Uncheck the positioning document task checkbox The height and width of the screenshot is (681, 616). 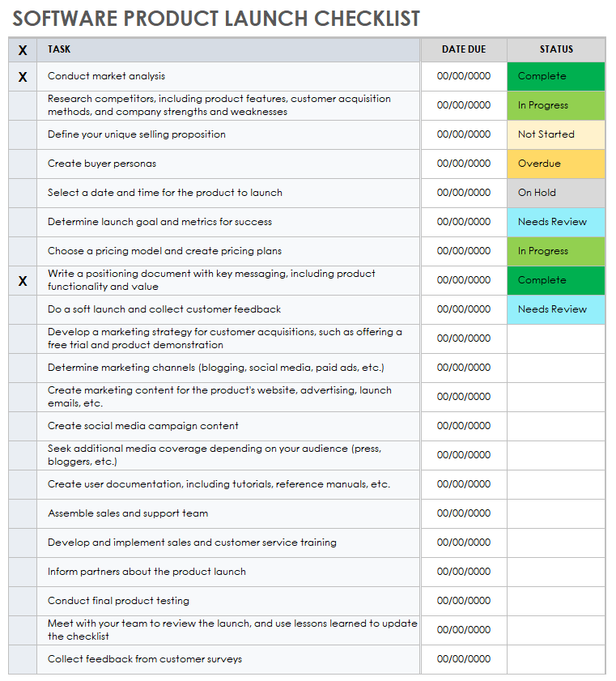(23, 280)
